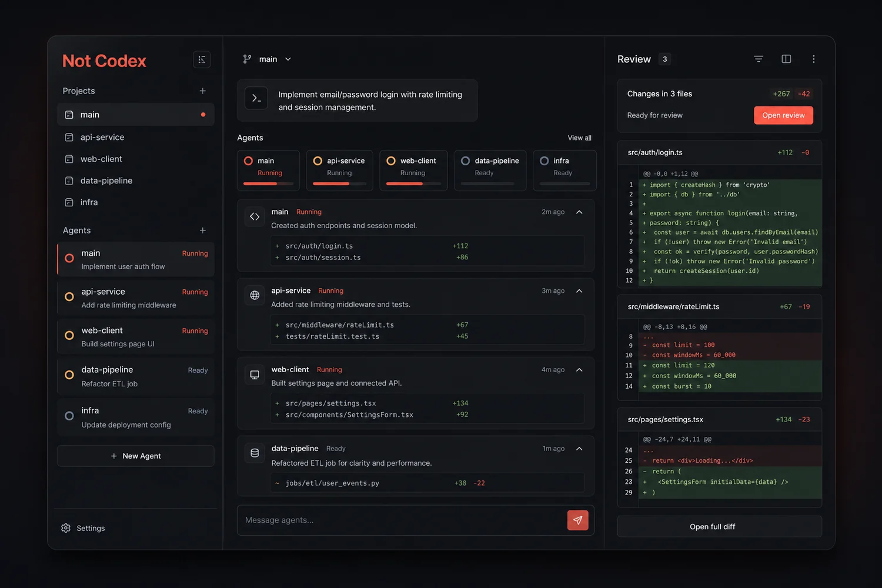Viewport: 882px width, 588px height.
Task: Click the status ring on the web-client sidebar agent
Action: 69,336
